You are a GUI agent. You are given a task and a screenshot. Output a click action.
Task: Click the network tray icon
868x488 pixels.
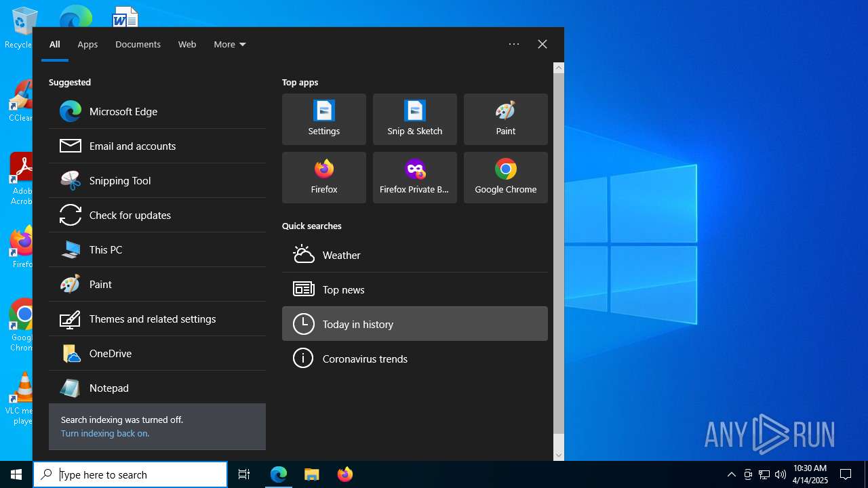[764, 474]
